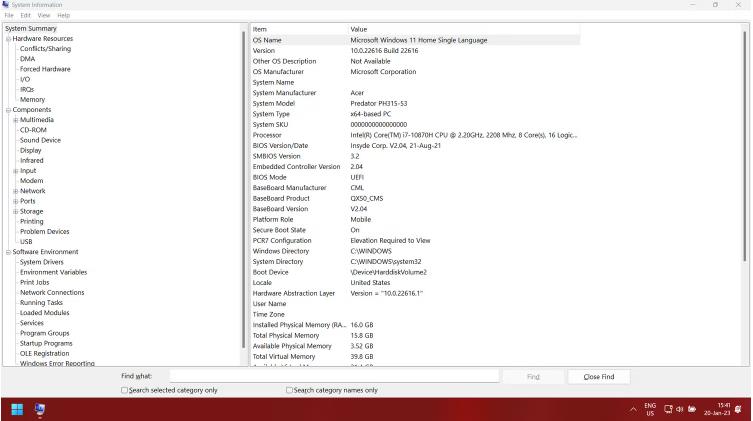The width and height of the screenshot is (753, 421).
Task: Expand the Network tree node
Action: (x=15, y=191)
